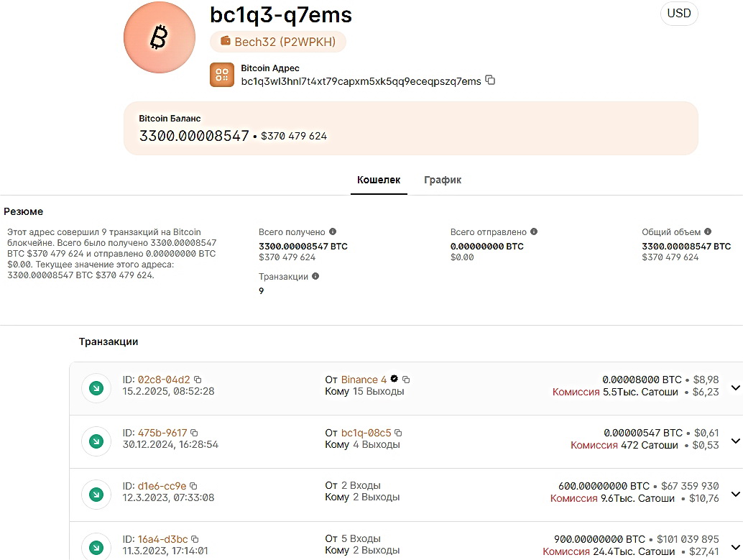The width and height of the screenshot is (743, 560).
Task: Copy the bc1q-08c5 sender address
Action: (x=398, y=433)
